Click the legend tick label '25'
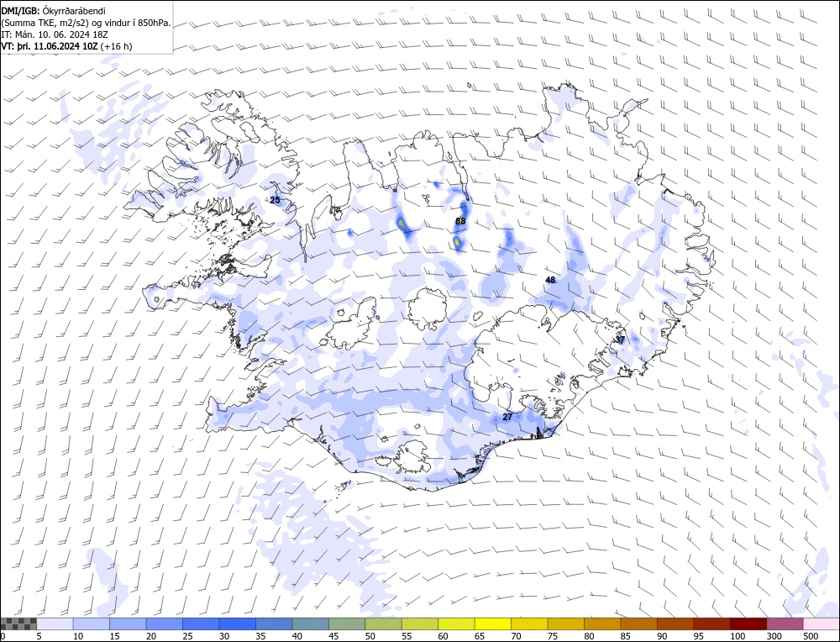Image resolution: width=840 pixels, height=642 pixels. (x=188, y=636)
